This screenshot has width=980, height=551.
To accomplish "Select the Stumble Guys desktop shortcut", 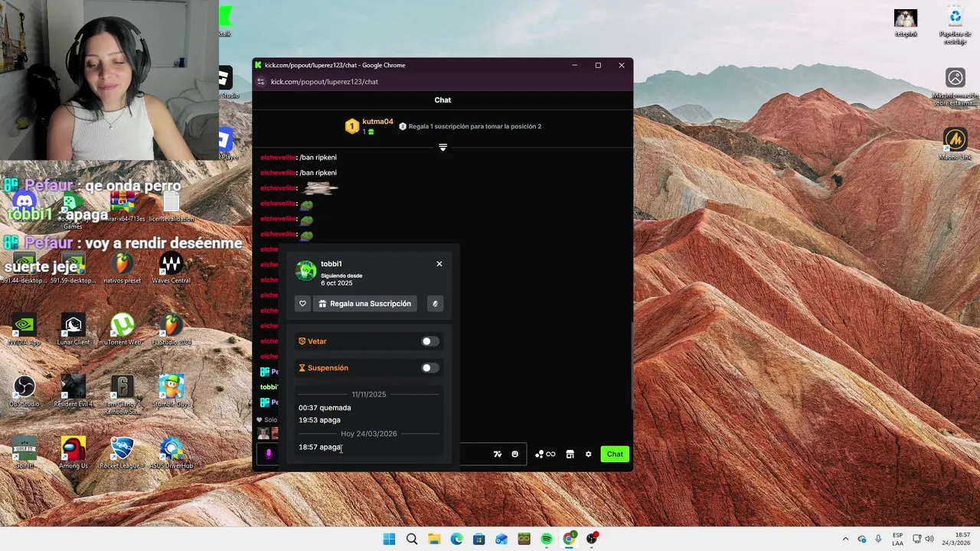I will (x=171, y=391).
